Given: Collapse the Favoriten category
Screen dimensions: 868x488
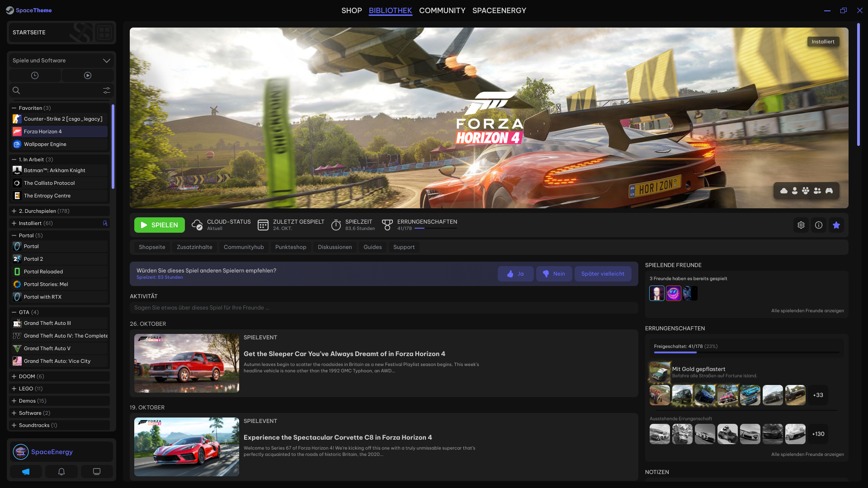Looking at the screenshot, I should pyautogui.click(x=14, y=108).
